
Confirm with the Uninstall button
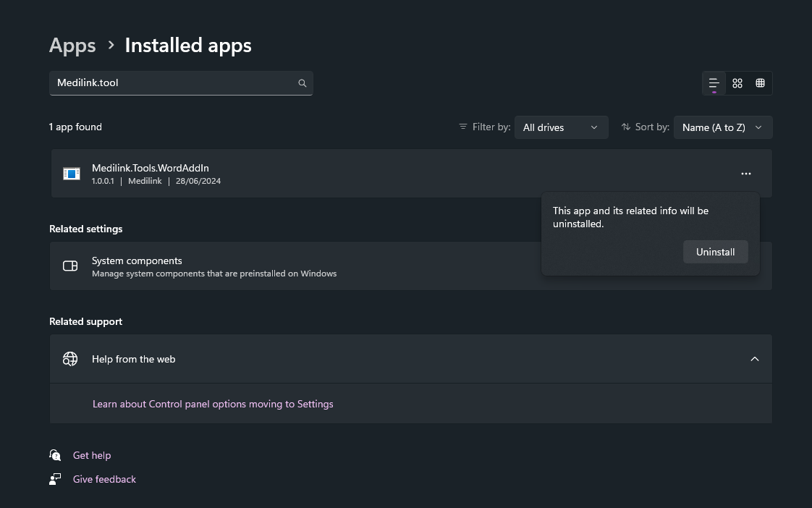tap(715, 252)
